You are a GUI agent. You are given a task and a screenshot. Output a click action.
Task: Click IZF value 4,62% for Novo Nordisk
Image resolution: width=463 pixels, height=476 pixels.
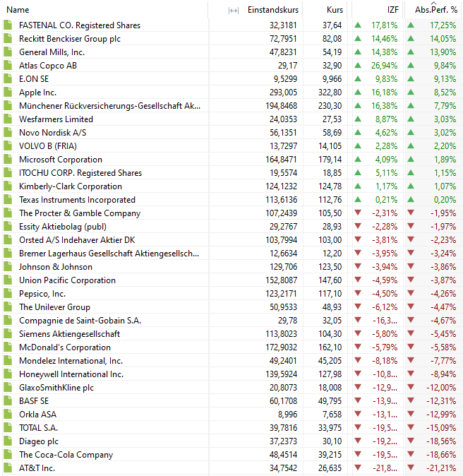coord(386,133)
